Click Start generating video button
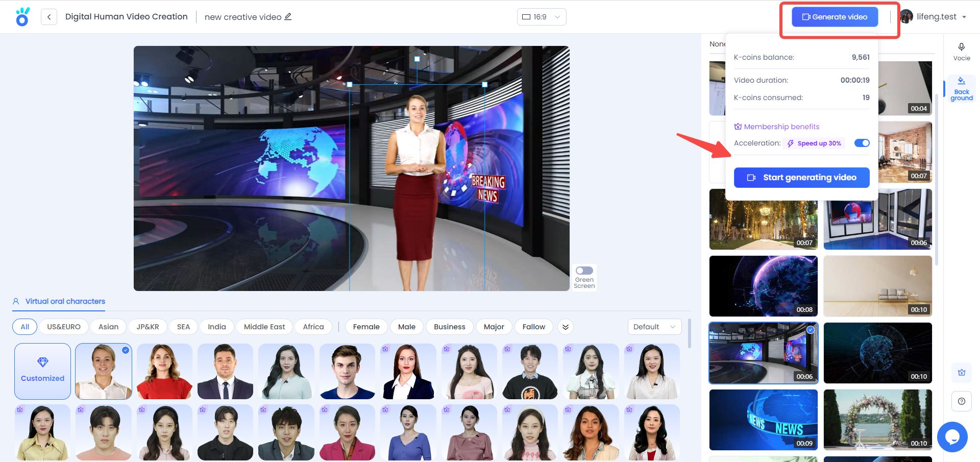 [x=802, y=178]
